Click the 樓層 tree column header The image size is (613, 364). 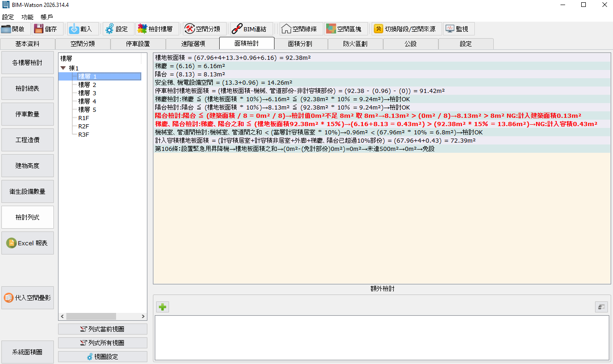tap(100, 58)
